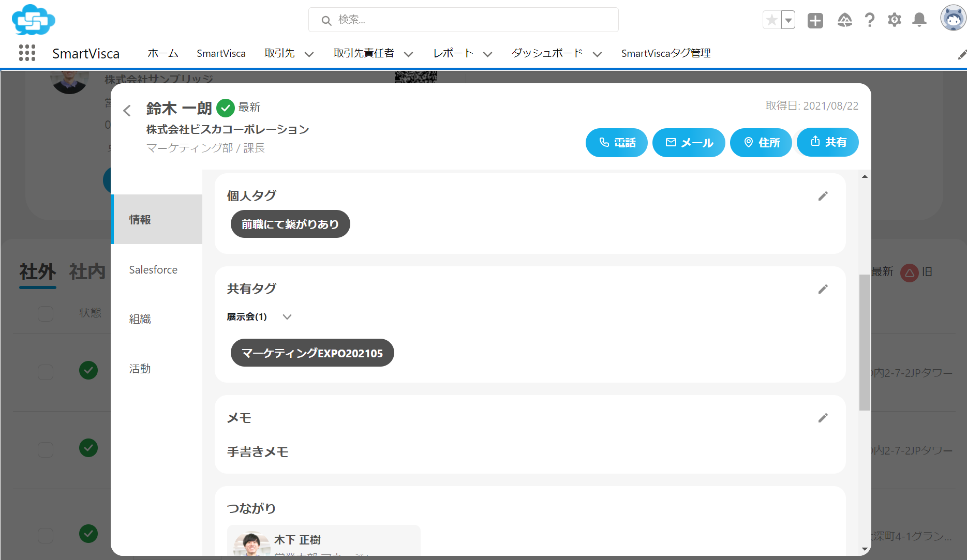Switch to the 情報 side tab
967x560 pixels.
click(x=157, y=219)
